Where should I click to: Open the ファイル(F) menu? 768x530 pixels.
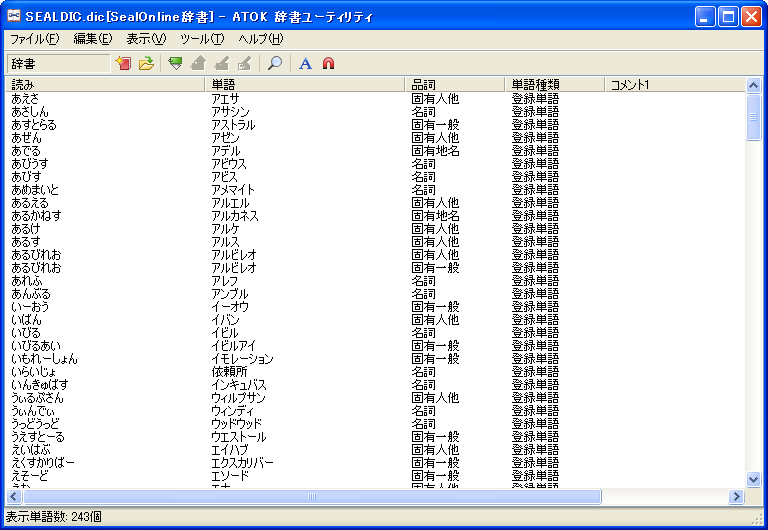(x=34, y=39)
